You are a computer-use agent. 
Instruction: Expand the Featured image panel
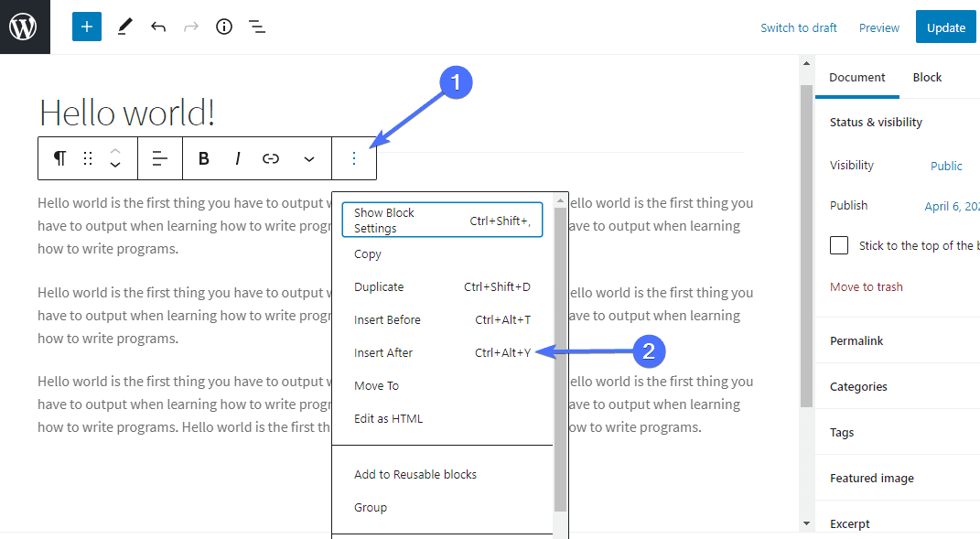click(x=898, y=478)
